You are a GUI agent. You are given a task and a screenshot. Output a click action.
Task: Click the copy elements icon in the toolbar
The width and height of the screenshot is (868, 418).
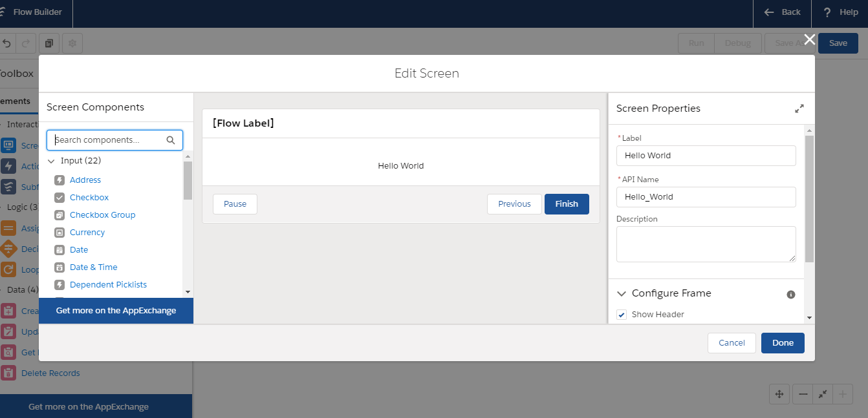point(49,43)
